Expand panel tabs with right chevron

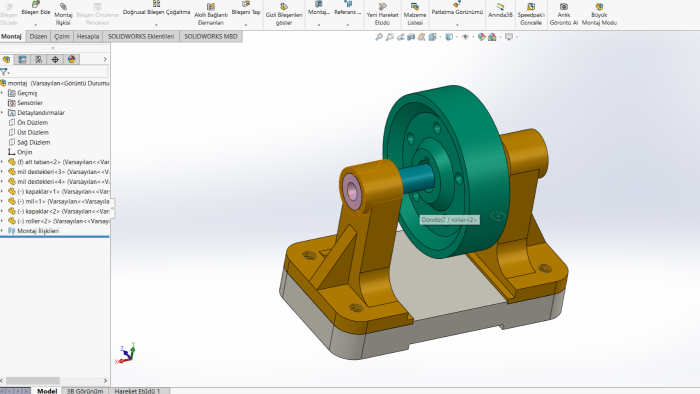105,59
